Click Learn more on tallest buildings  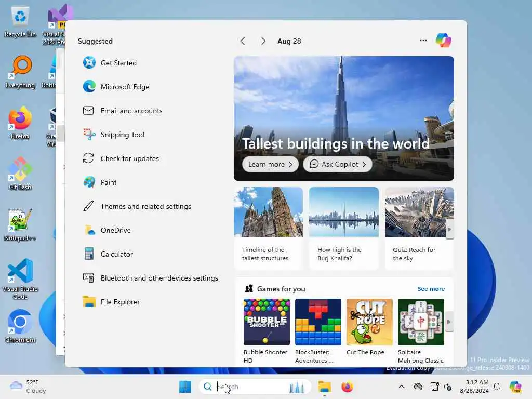tap(270, 164)
